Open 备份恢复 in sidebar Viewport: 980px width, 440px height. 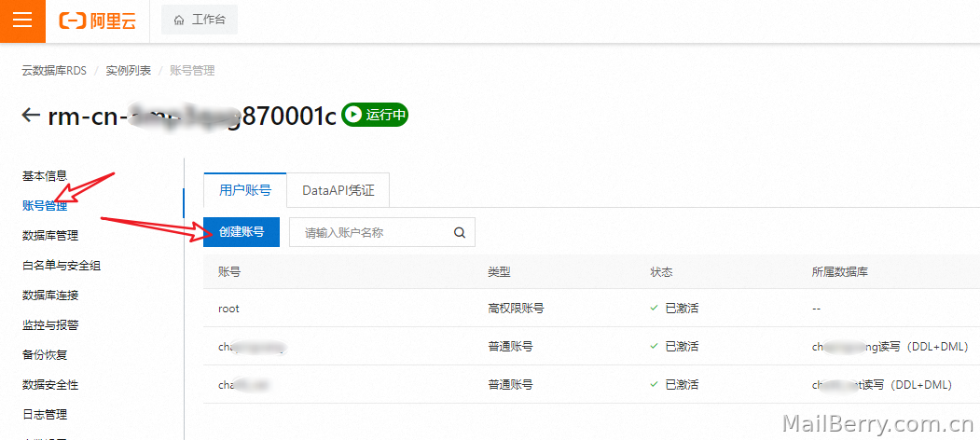[x=45, y=355]
